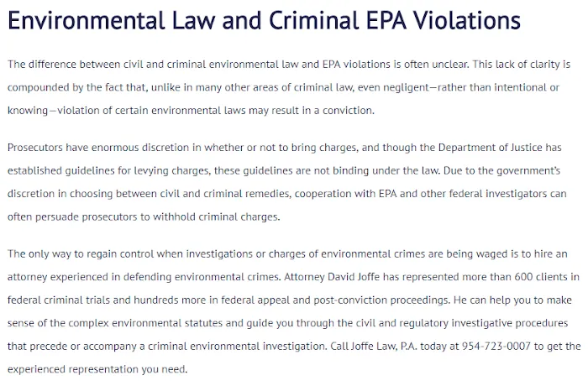The width and height of the screenshot is (588, 391).
Task: Click the words 'Joffe Law, P.A.'
Action: pos(384,346)
